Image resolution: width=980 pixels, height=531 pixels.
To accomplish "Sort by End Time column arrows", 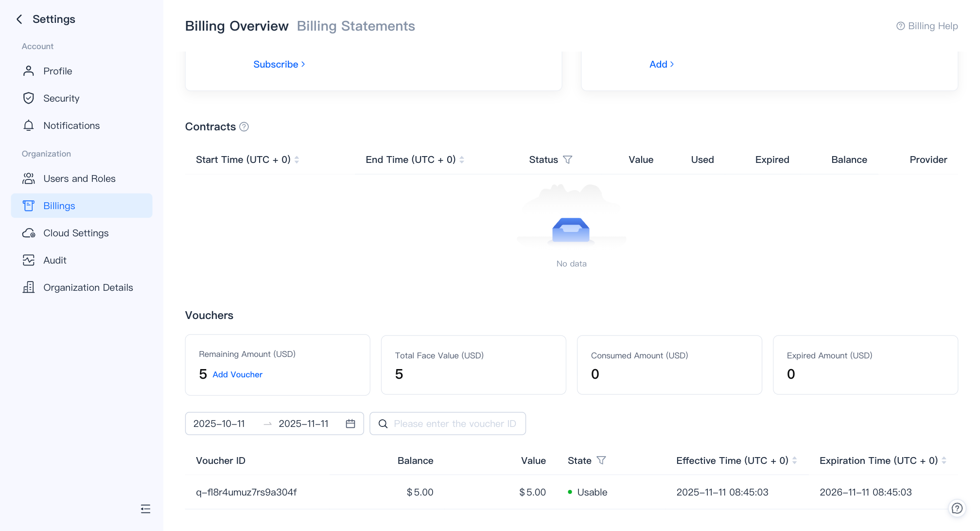I will pos(462,159).
